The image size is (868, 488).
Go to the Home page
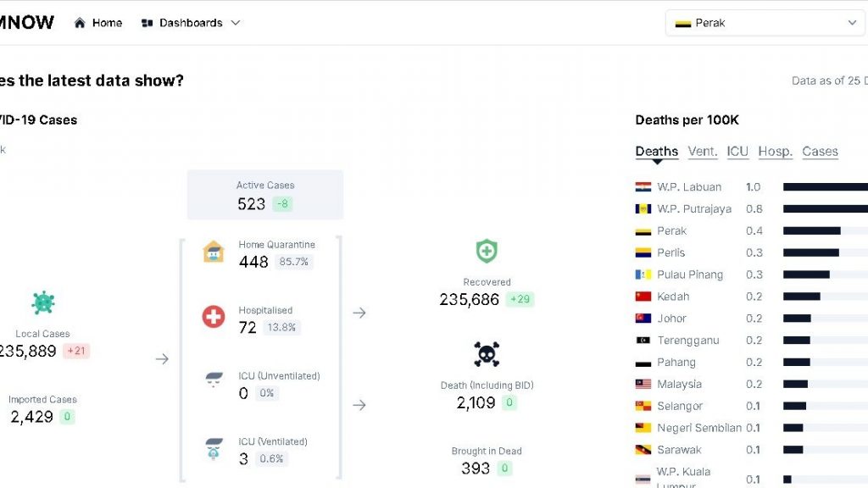[98, 23]
